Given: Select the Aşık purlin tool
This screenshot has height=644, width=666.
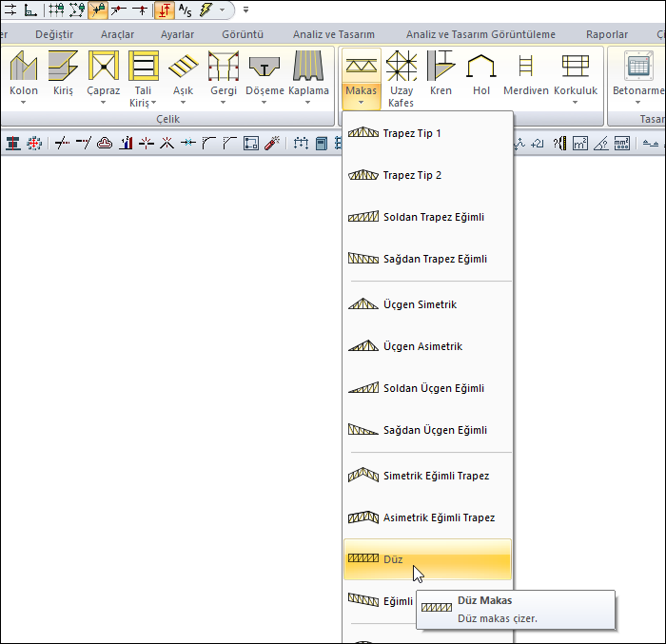Looking at the screenshot, I should [183, 67].
